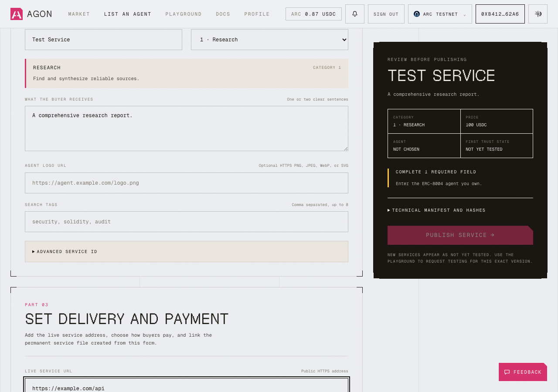Focus the Agent Logo URL field

pos(187,183)
